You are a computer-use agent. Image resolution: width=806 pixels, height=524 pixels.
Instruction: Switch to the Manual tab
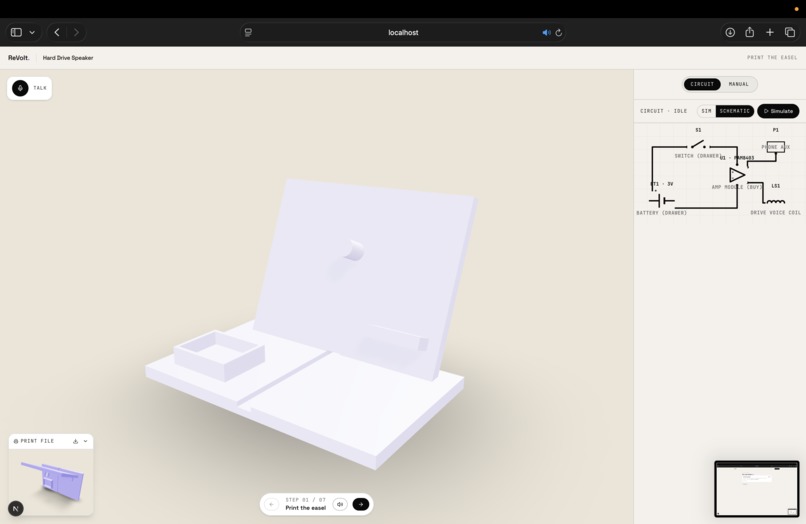pos(739,84)
